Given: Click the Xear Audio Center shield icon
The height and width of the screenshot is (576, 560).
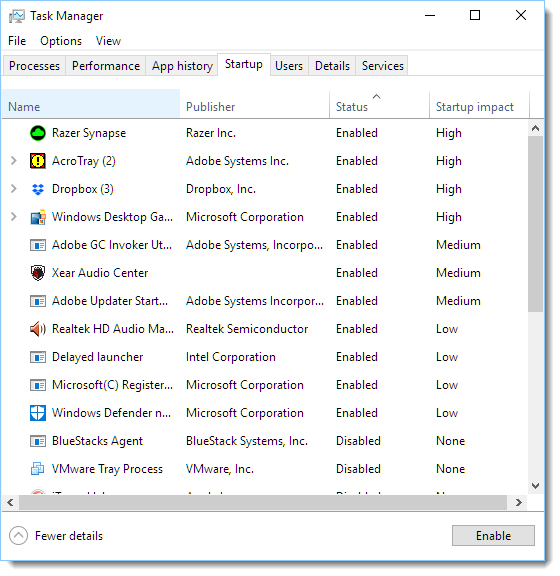Looking at the screenshot, I should point(38,273).
